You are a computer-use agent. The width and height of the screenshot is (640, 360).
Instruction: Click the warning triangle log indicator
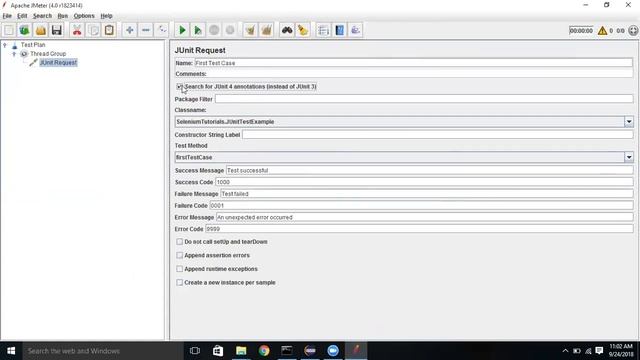(x=602, y=31)
